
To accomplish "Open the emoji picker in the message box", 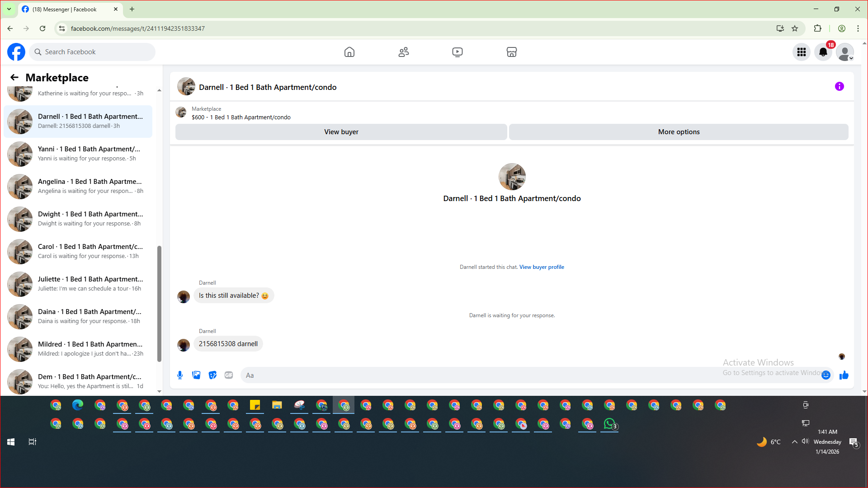I will click(x=826, y=375).
